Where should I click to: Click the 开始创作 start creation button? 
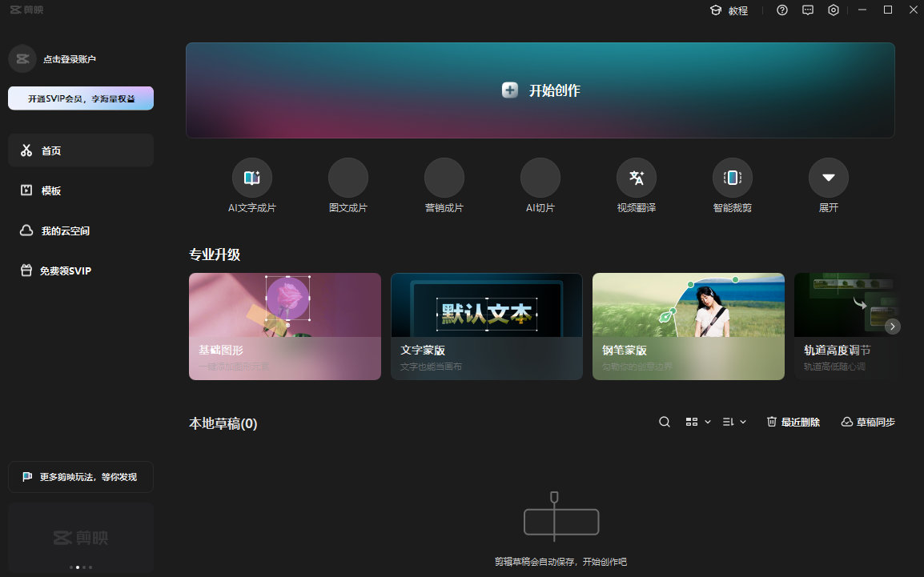540,90
